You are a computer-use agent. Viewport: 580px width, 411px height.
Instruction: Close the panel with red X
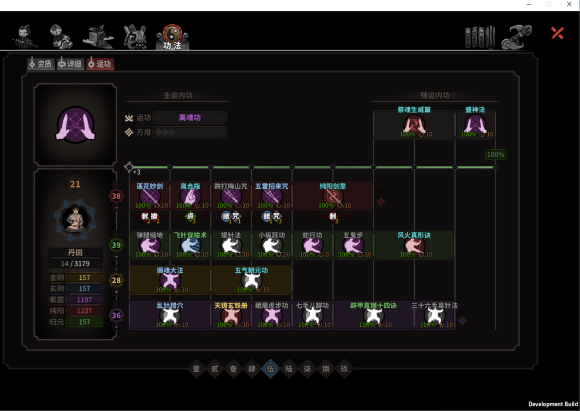(x=557, y=33)
